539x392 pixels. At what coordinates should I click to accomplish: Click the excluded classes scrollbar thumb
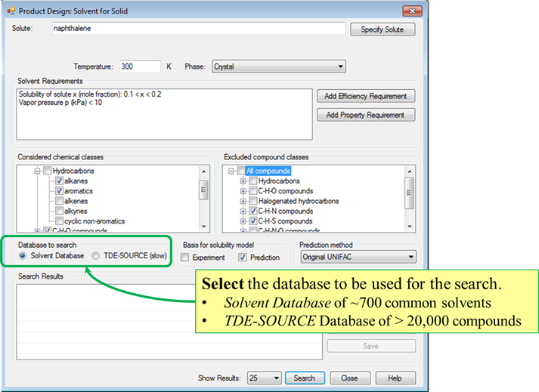[409, 193]
